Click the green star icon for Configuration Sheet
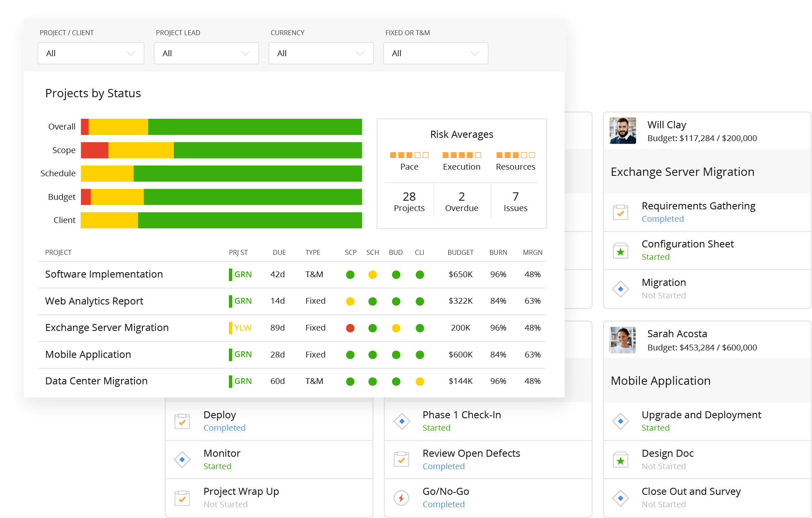The width and height of the screenshot is (812, 518). click(620, 250)
